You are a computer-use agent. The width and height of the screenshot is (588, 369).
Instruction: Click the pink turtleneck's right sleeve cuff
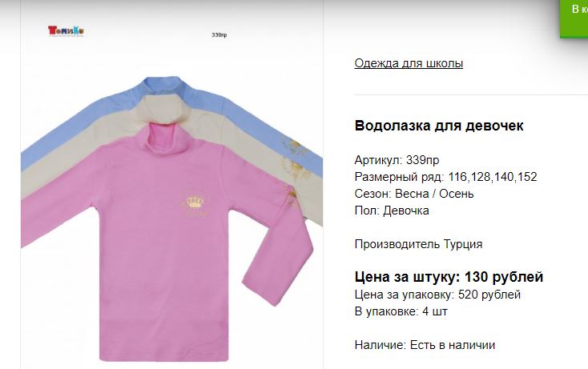coord(263,292)
